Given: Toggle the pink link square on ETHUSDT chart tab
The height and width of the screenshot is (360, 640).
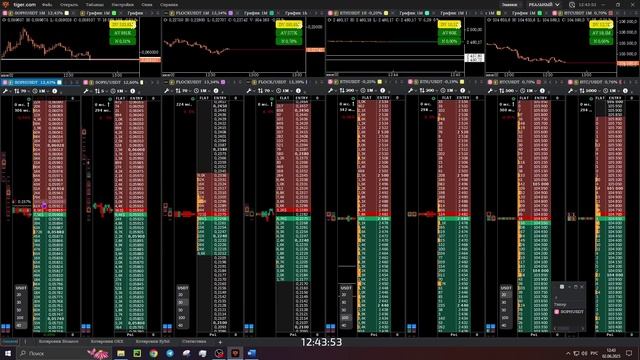Looking at the screenshot, I should 330,13.
